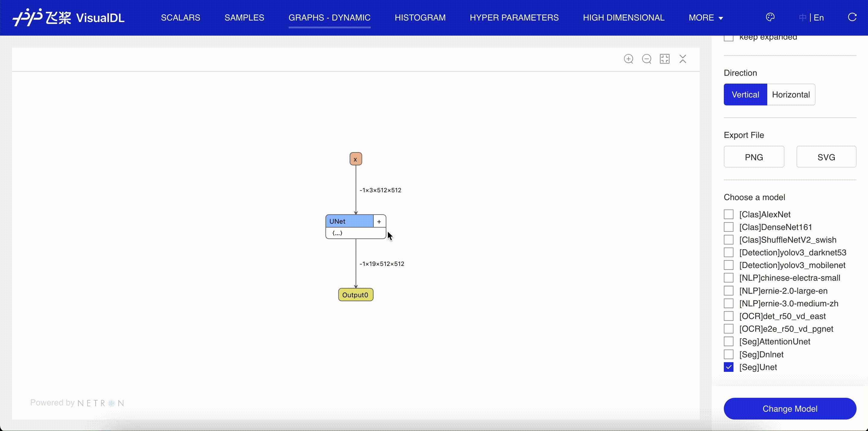This screenshot has width=868, height=431.
Task: Open the HISTOGRAM tab
Action: point(420,18)
